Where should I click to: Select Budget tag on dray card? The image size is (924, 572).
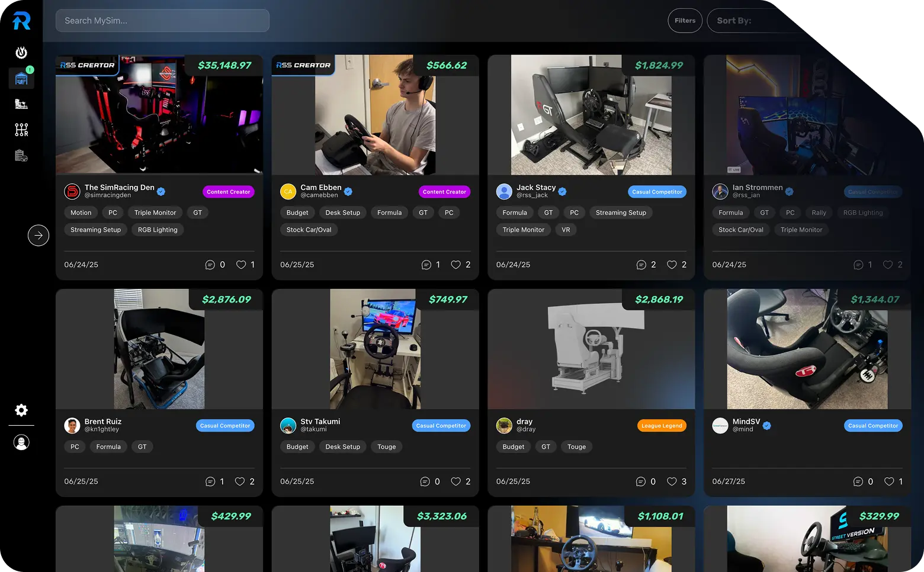point(514,447)
